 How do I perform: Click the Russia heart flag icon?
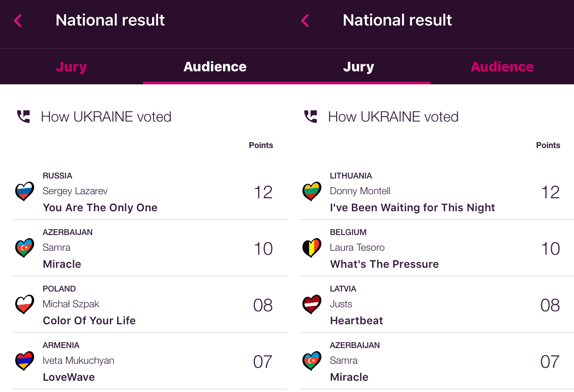point(25,192)
